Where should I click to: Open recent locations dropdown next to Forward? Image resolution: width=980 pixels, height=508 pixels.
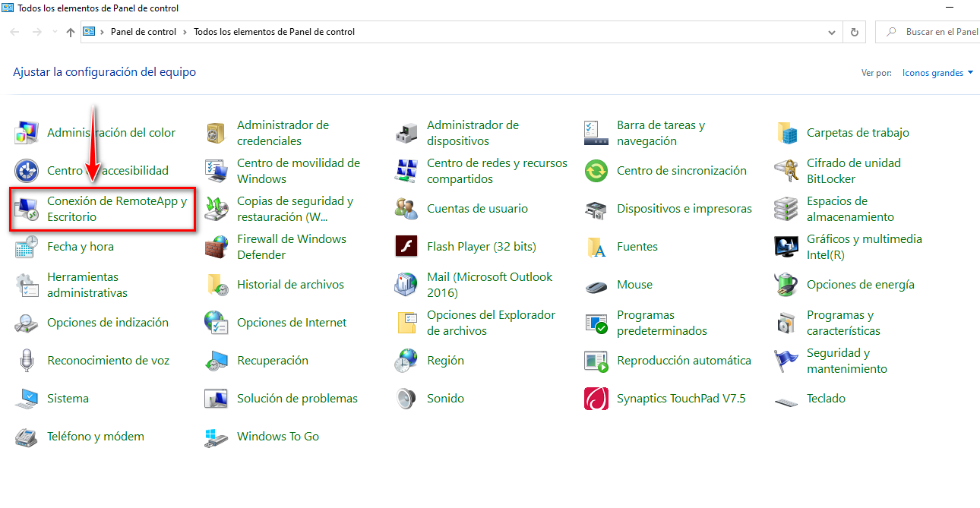[55, 32]
